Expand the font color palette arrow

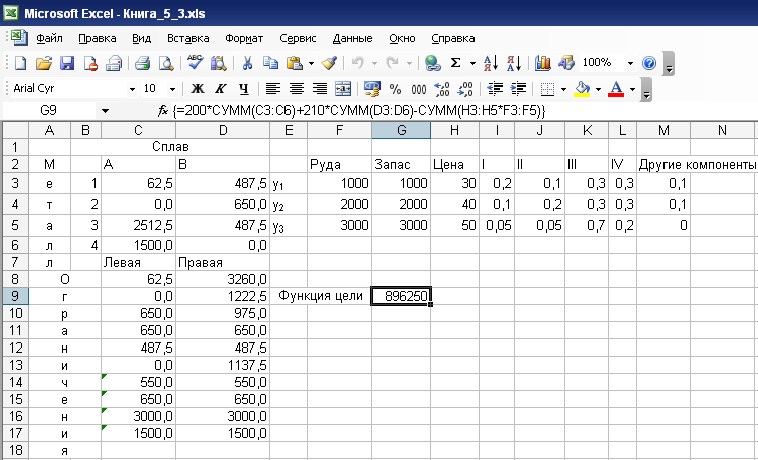[x=632, y=89]
